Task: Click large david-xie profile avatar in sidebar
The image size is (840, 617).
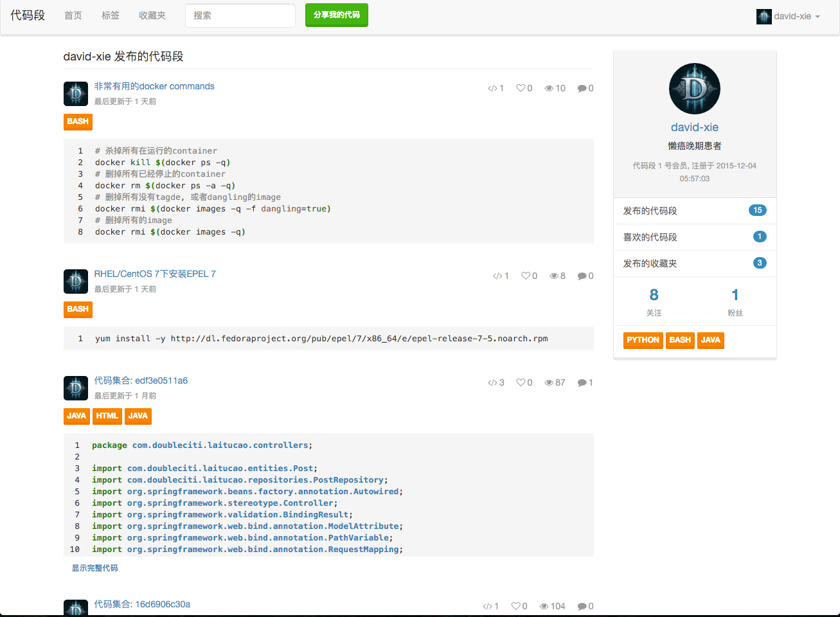Action: [694, 89]
